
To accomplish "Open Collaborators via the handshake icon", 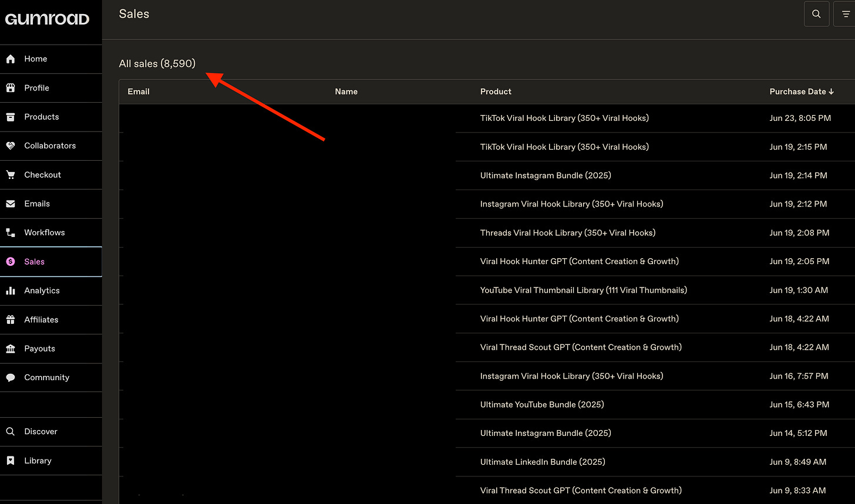I will 11,146.
